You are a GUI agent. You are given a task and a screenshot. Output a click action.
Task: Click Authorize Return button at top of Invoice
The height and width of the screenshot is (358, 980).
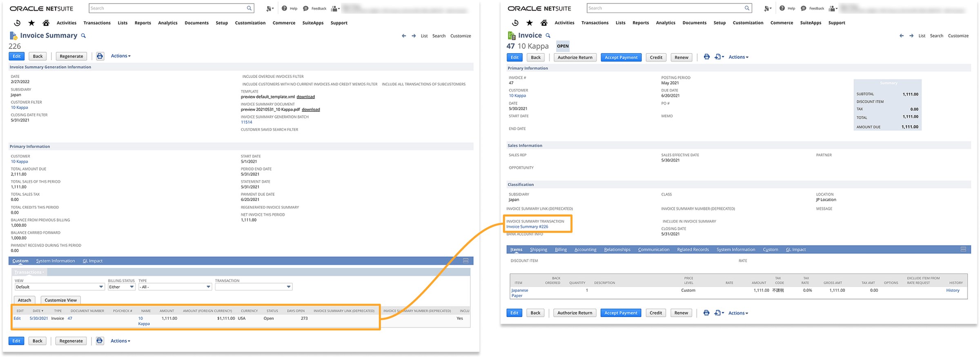[575, 58]
